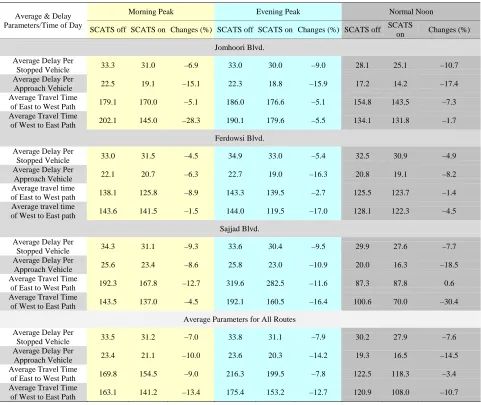Viewport: 481px width, 405px height.
Task: Select the "Average Parameters for All Routes" heading
Action: click(x=239, y=319)
